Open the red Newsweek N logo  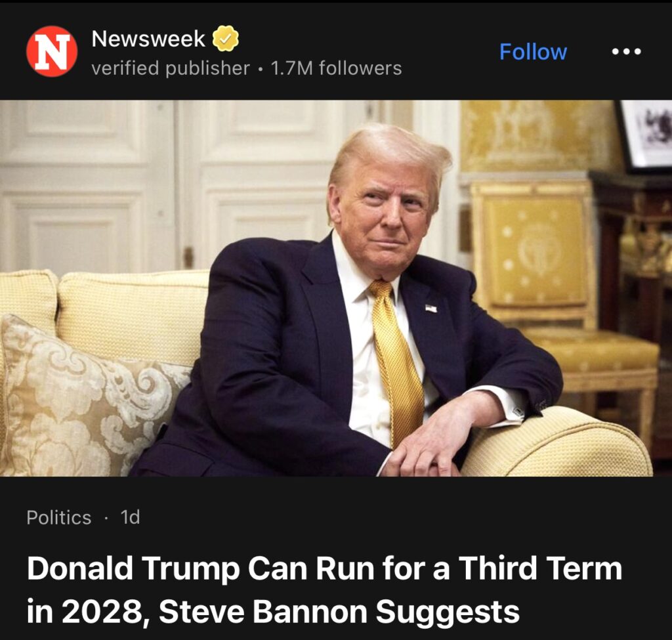[52, 51]
